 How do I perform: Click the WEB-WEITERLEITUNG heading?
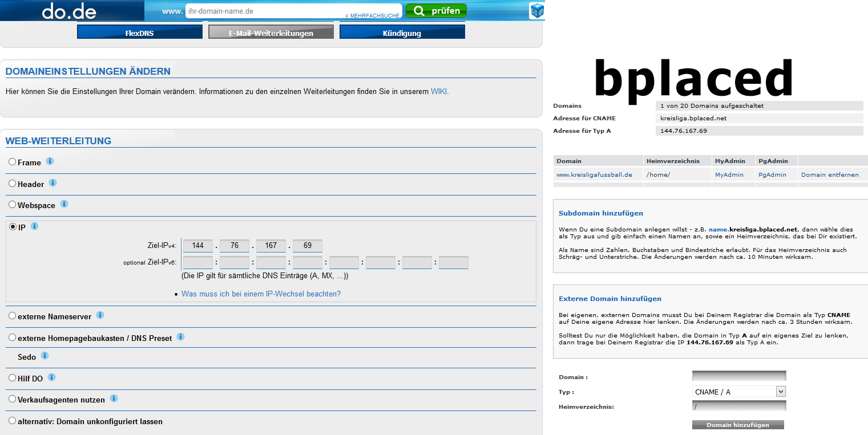[58, 141]
